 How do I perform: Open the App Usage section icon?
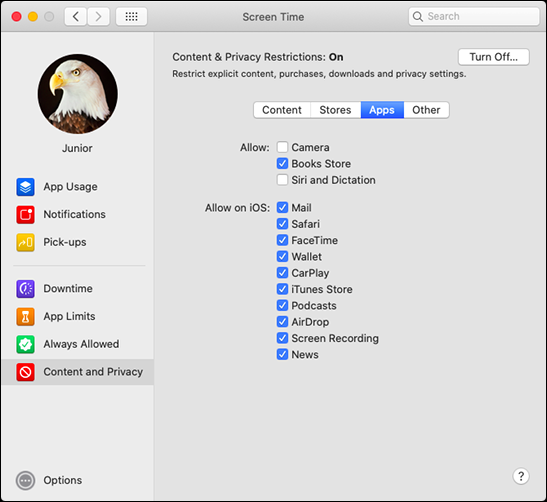(25, 187)
